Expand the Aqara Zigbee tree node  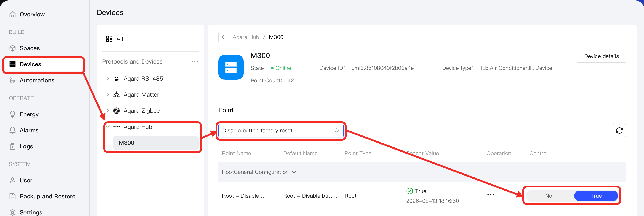tap(108, 110)
